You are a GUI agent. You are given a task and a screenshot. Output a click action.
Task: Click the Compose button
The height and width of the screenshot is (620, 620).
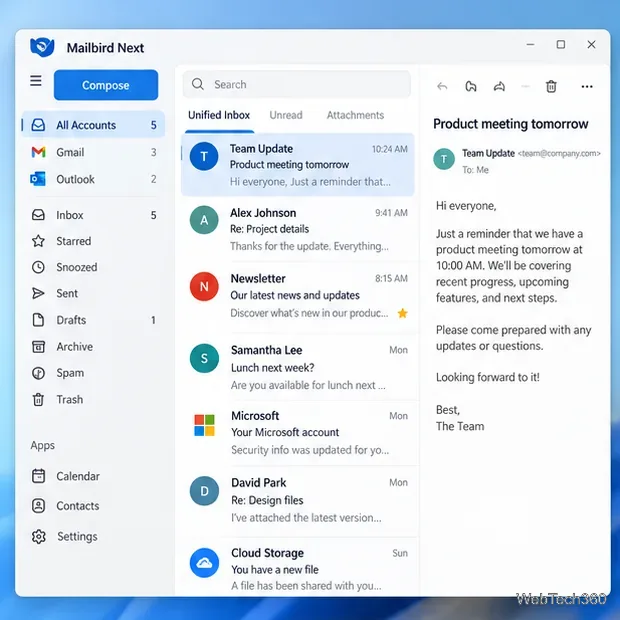(106, 85)
